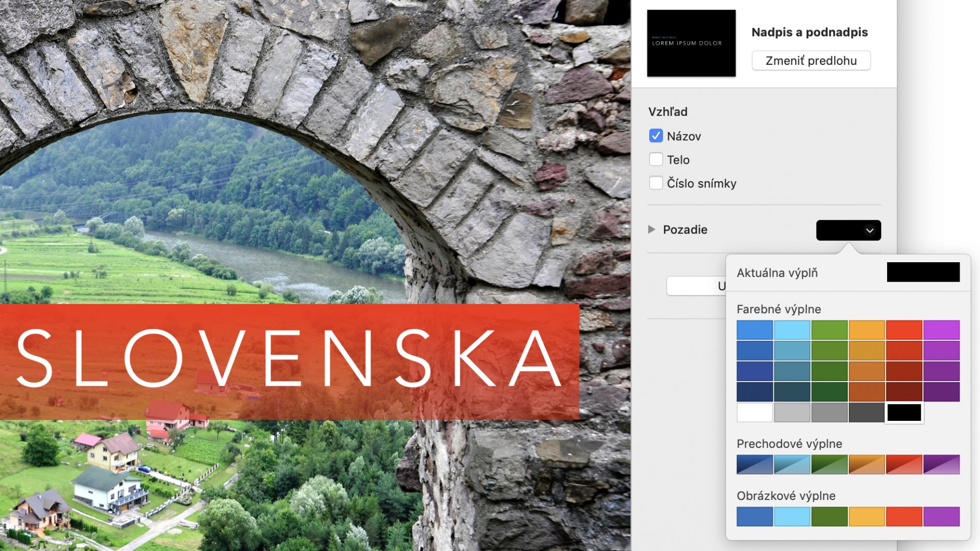Choose the medium gray color fill swatch

click(829, 412)
